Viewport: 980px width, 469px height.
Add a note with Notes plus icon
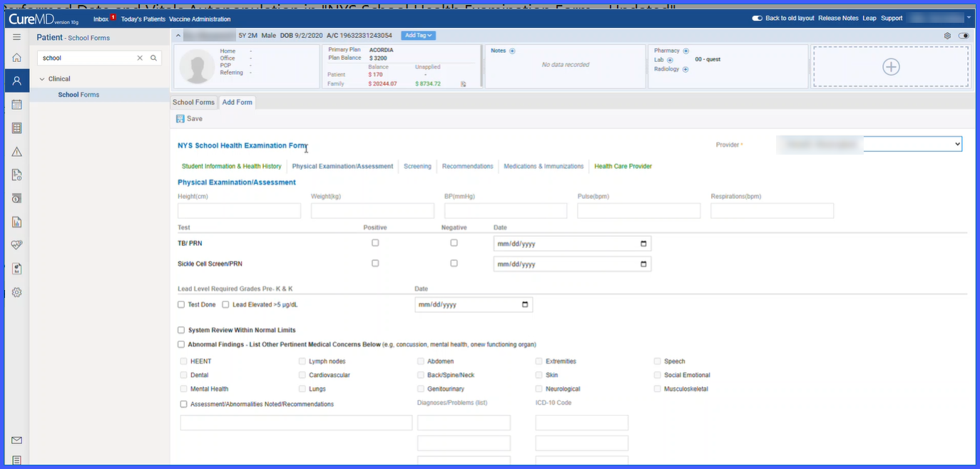(512, 51)
